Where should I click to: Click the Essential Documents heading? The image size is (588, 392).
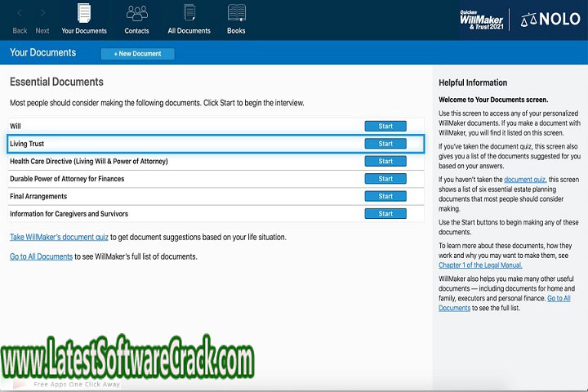pos(56,82)
